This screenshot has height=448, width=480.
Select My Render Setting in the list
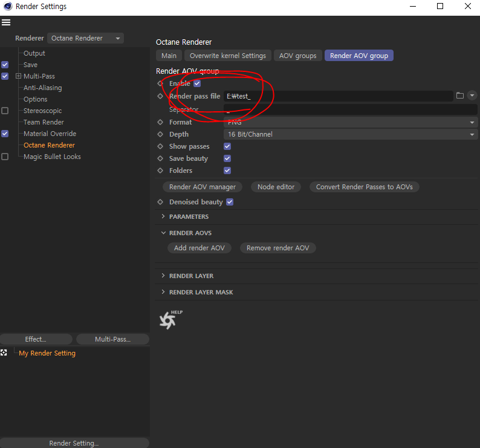pos(47,353)
